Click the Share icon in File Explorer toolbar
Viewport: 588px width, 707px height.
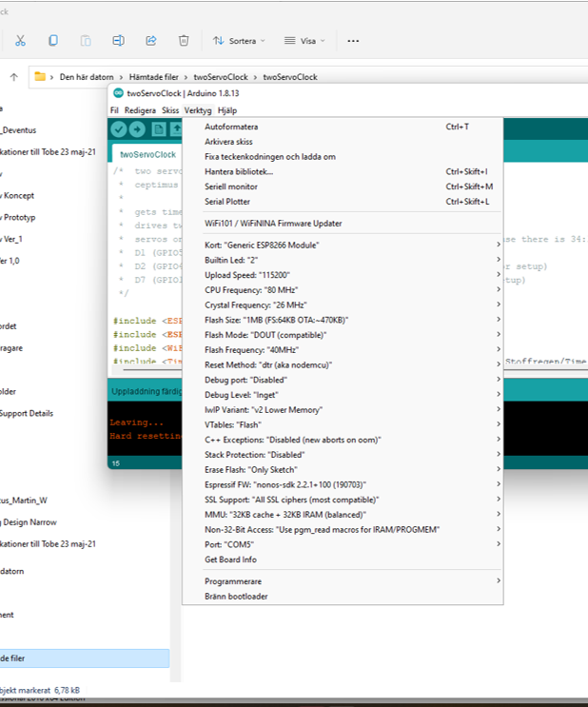click(x=150, y=41)
